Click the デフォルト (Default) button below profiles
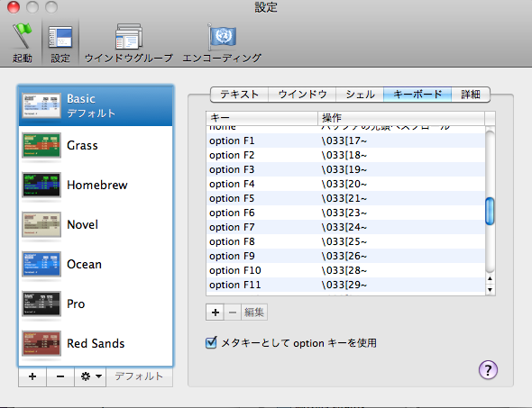 click(x=139, y=376)
